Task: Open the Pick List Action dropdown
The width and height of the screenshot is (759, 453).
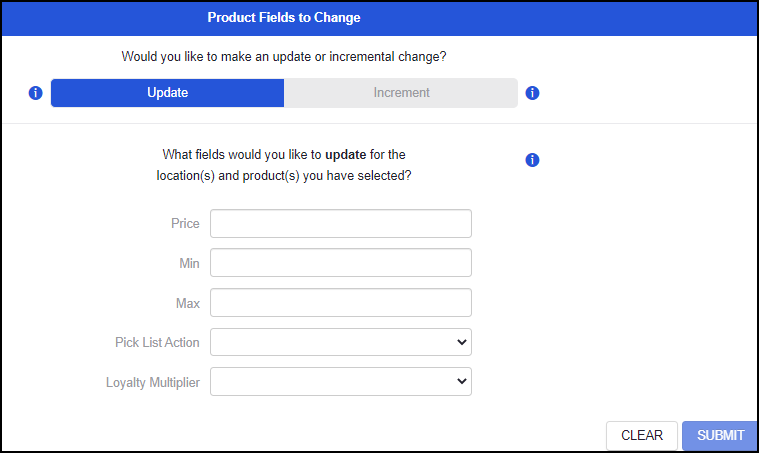Action: pos(341,342)
